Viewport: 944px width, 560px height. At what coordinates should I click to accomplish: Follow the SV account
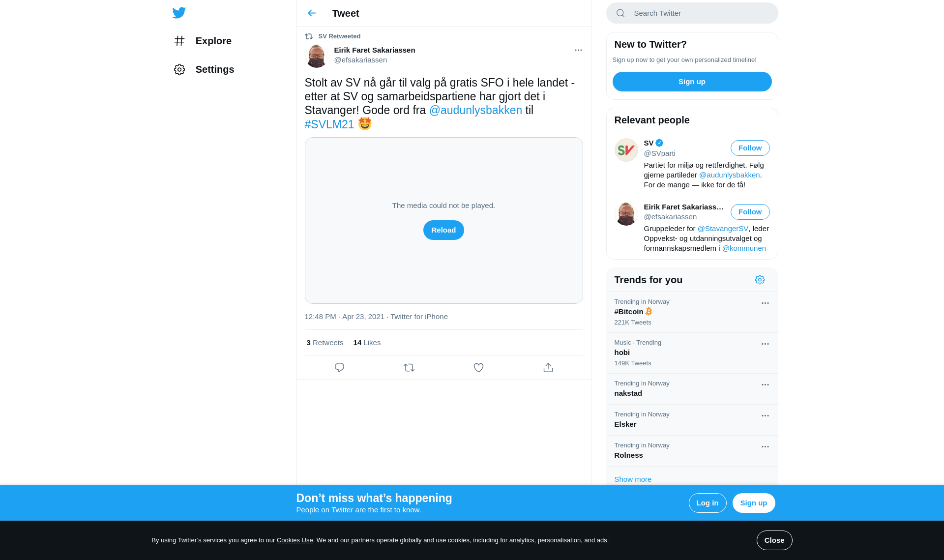[x=750, y=148]
